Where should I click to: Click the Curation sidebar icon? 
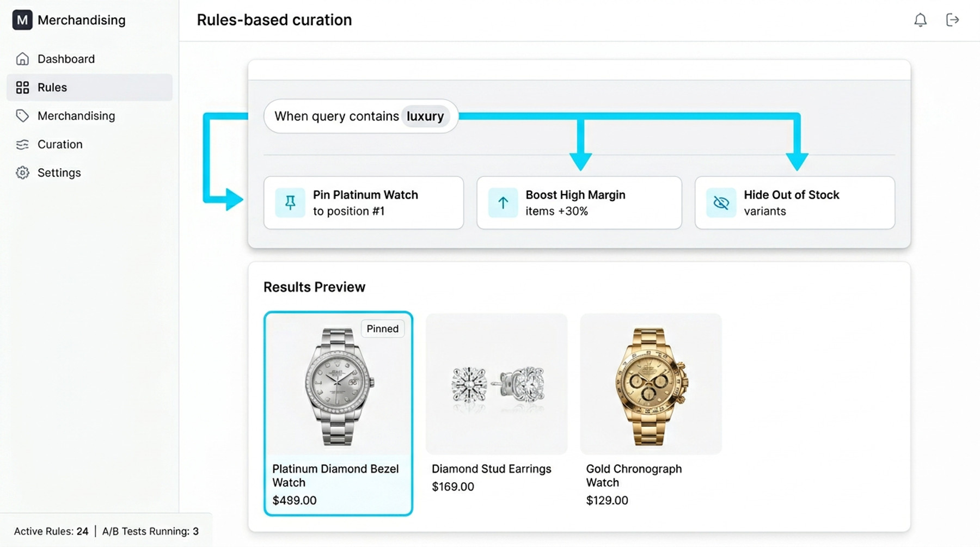click(22, 144)
